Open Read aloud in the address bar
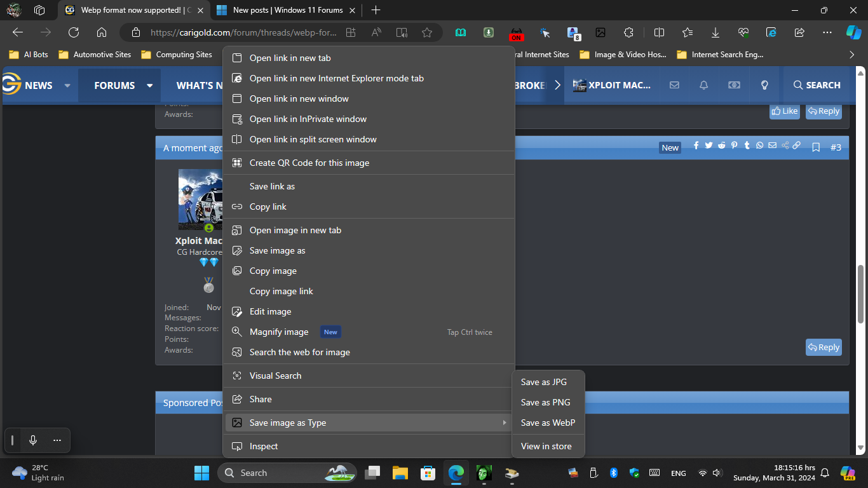The height and width of the screenshot is (488, 868). (x=376, y=32)
